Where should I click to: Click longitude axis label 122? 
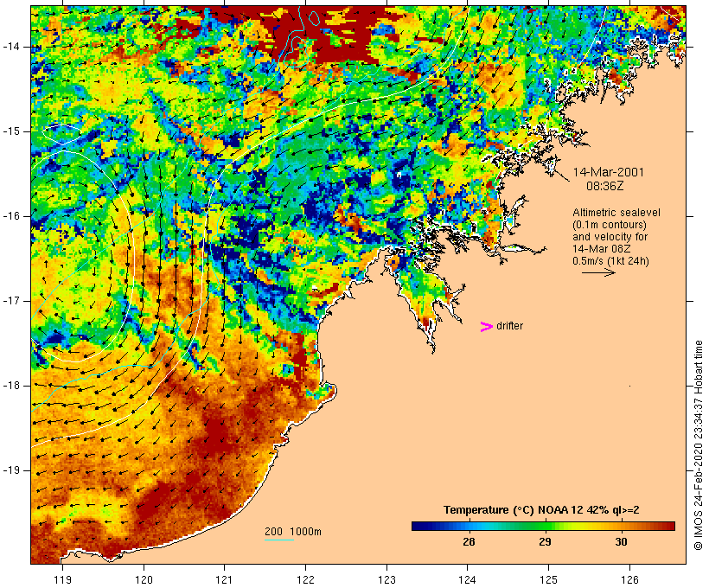(306, 579)
